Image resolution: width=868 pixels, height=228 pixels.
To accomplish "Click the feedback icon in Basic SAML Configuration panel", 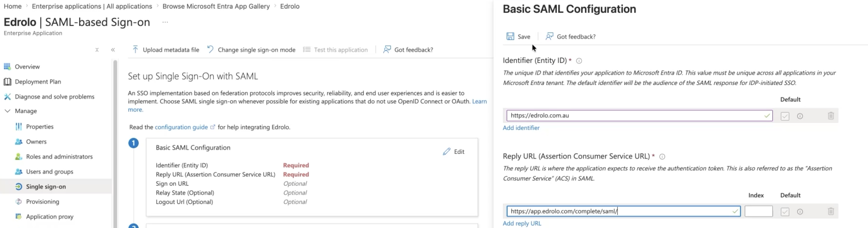I will 549,36.
